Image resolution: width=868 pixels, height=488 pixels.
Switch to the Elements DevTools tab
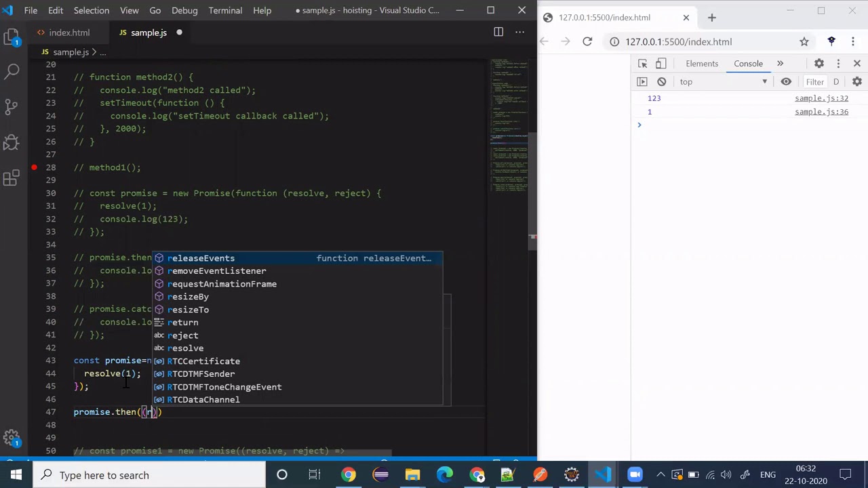[702, 64]
